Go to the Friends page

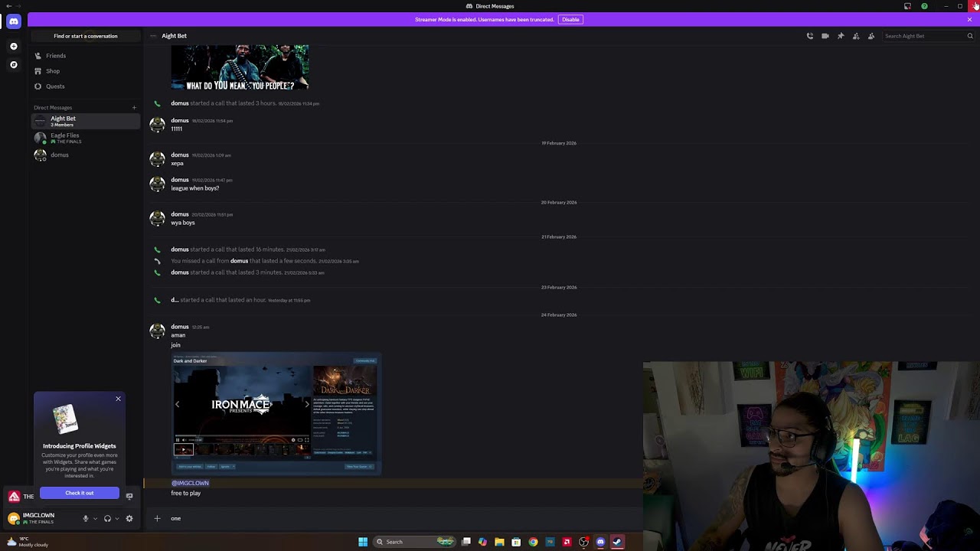point(86,56)
